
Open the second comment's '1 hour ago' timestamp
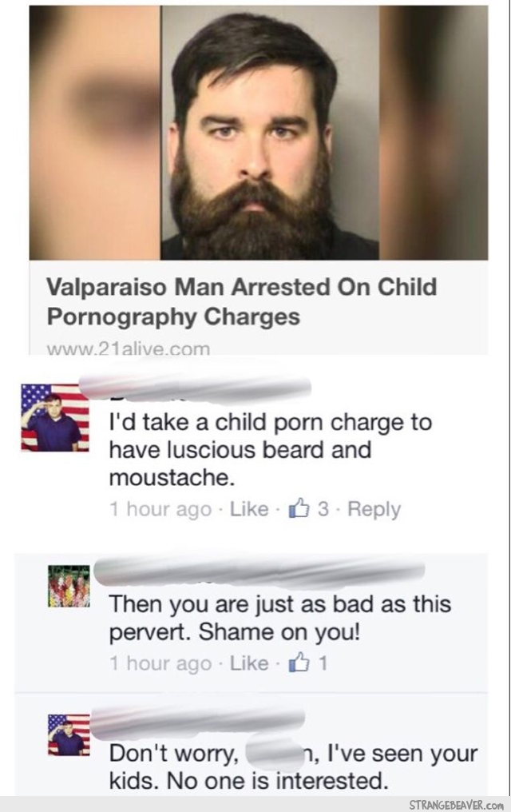[x=160, y=663]
